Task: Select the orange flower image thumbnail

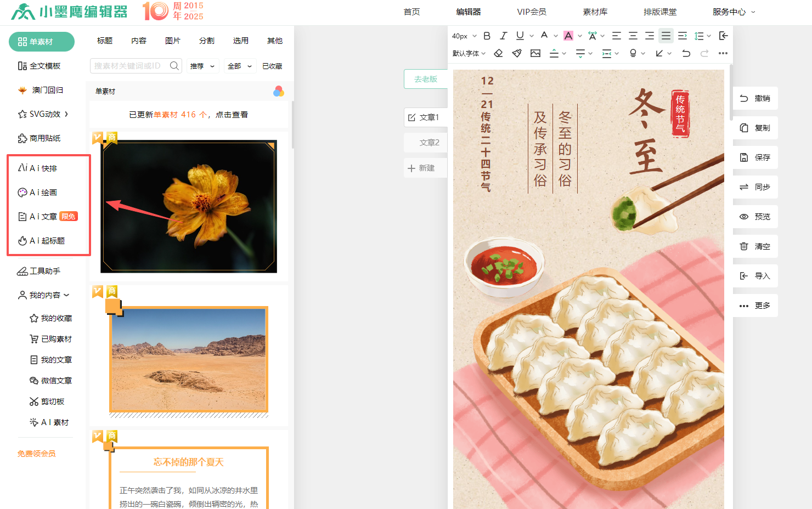Action: [189, 207]
